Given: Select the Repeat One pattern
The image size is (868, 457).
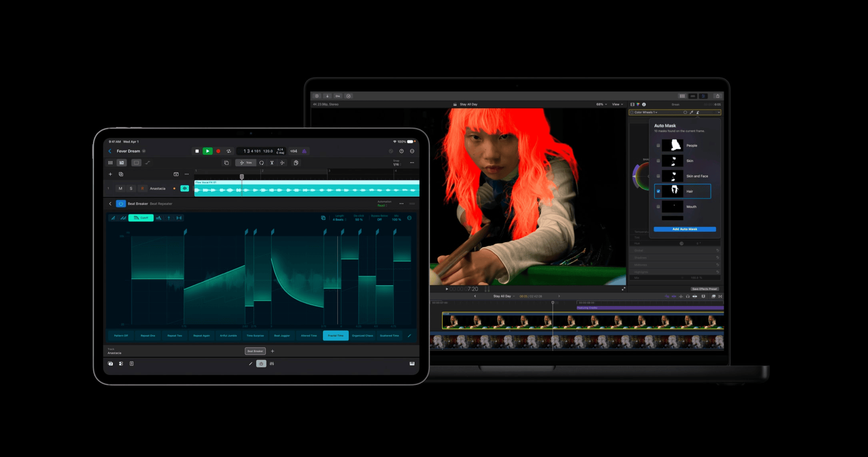Looking at the screenshot, I should (x=148, y=336).
